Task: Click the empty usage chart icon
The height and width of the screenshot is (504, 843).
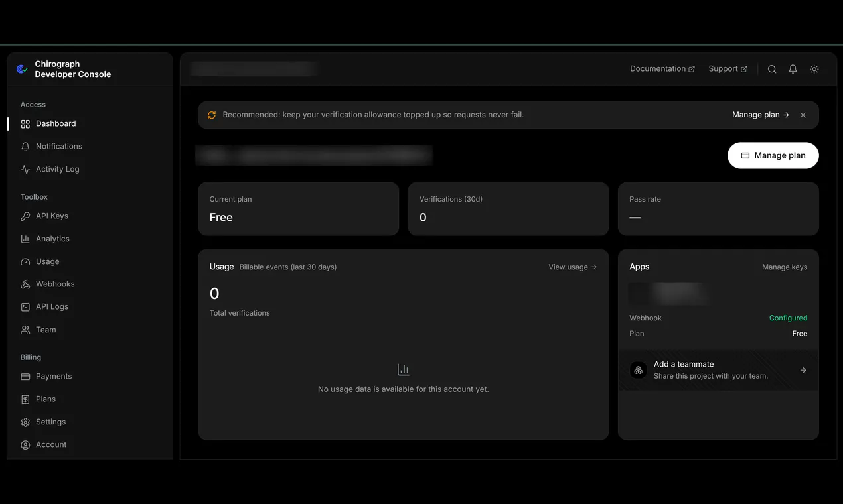Action: click(404, 369)
